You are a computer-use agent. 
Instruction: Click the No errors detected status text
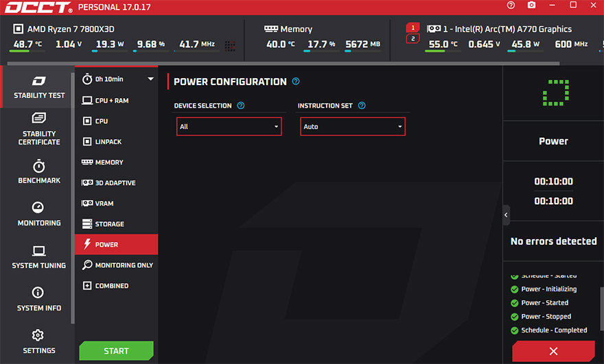(553, 241)
